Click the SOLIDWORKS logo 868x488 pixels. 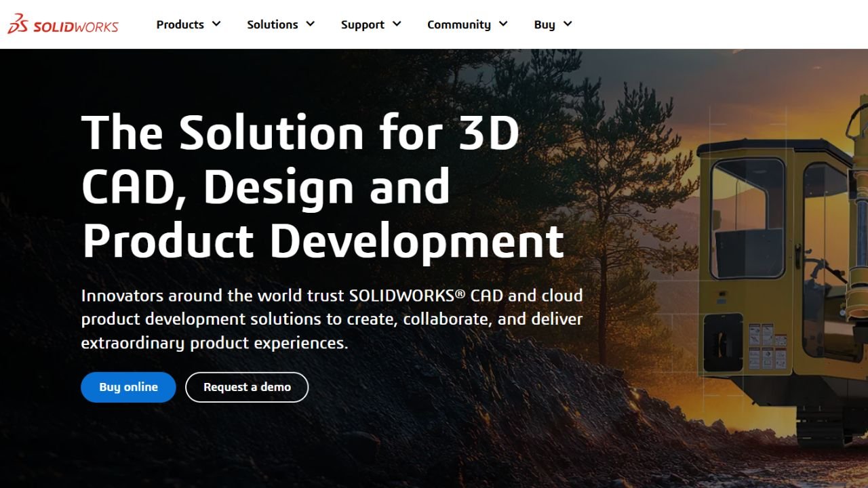(63, 25)
